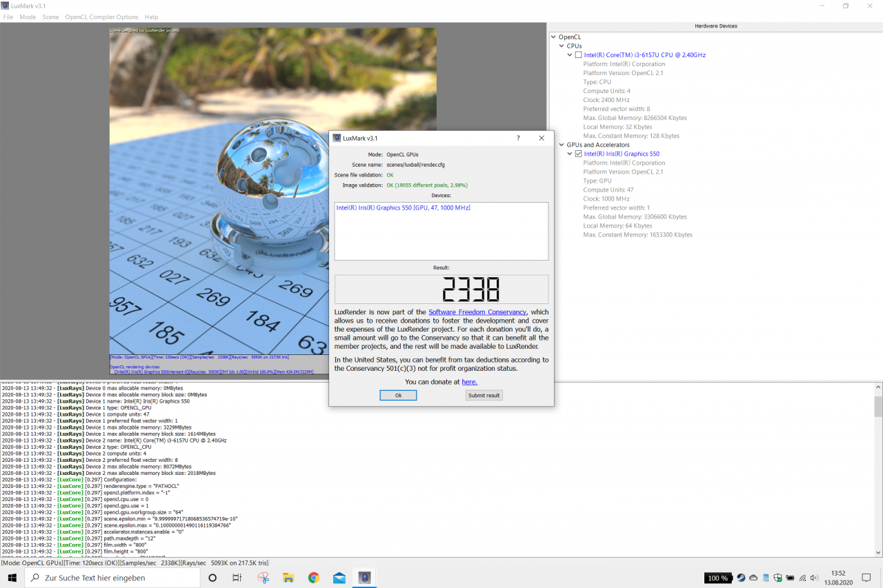Click the log panel vertical scrollbar thumb

click(x=878, y=407)
